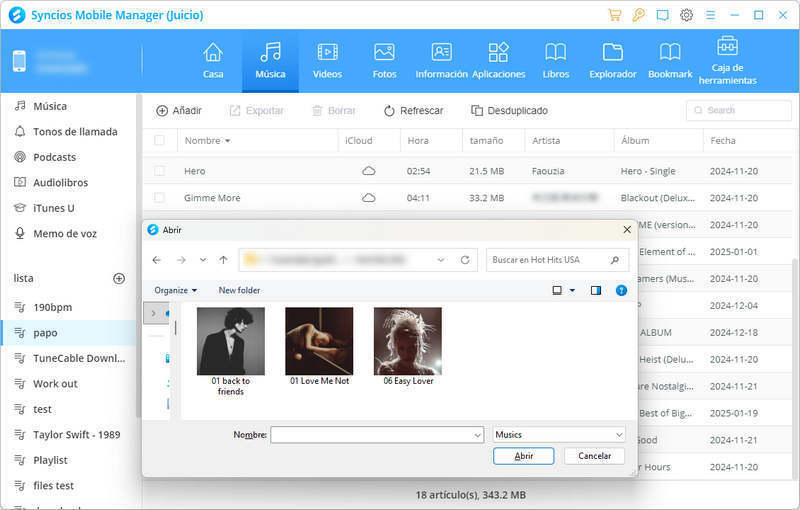Image resolution: width=800 pixels, height=510 pixels.
Task: Open the Caja de herramientas toolbox icon
Action: (x=727, y=47)
